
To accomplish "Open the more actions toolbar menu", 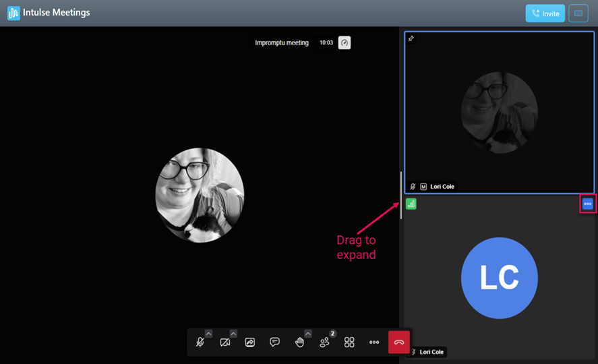I will pyautogui.click(x=374, y=342).
